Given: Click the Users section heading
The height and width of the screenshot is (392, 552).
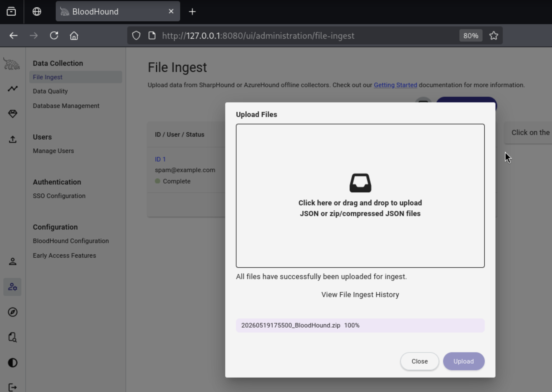Looking at the screenshot, I should point(42,137).
